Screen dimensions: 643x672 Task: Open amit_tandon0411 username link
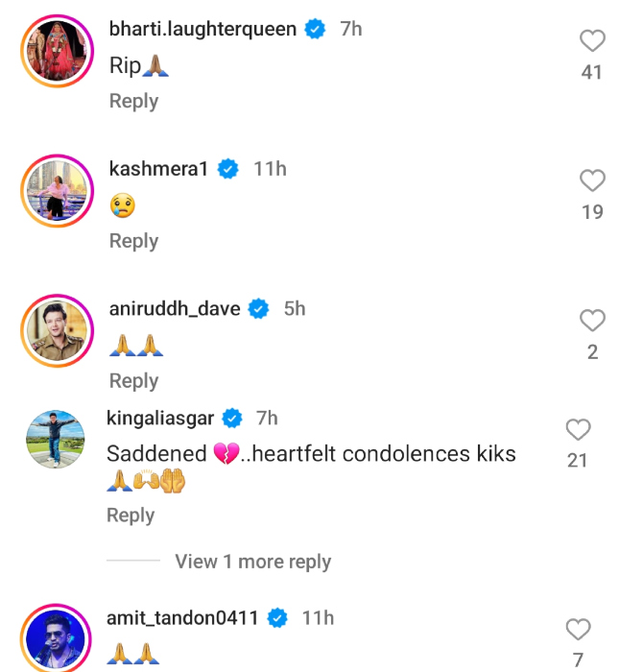coord(182,618)
